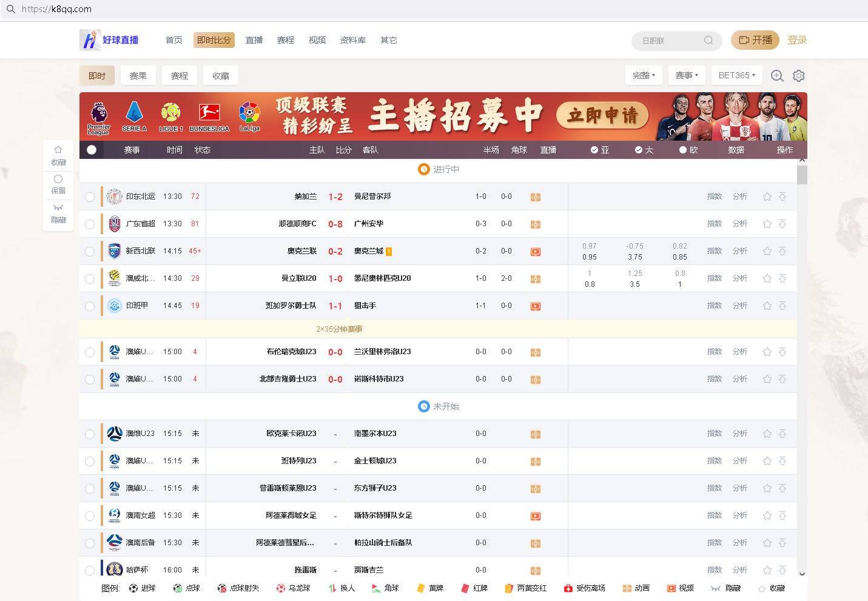The height and width of the screenshot is (601, 868).
Task: Click the 进行中 section header
Action: [438, 169]
